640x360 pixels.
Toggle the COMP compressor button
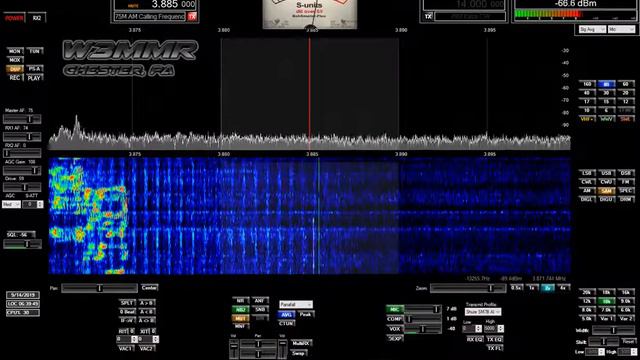(x=395, y=319)
